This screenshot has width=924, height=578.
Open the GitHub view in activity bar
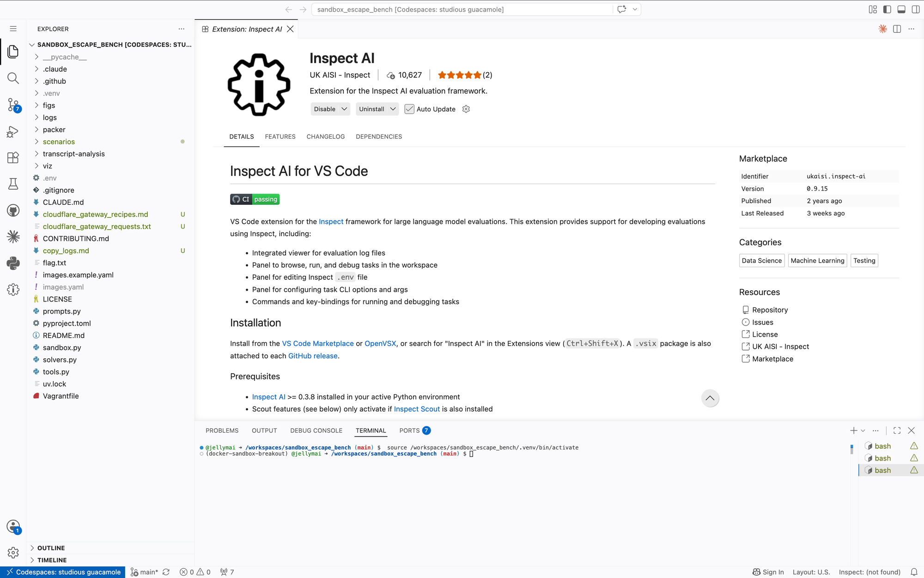(13, 211)
